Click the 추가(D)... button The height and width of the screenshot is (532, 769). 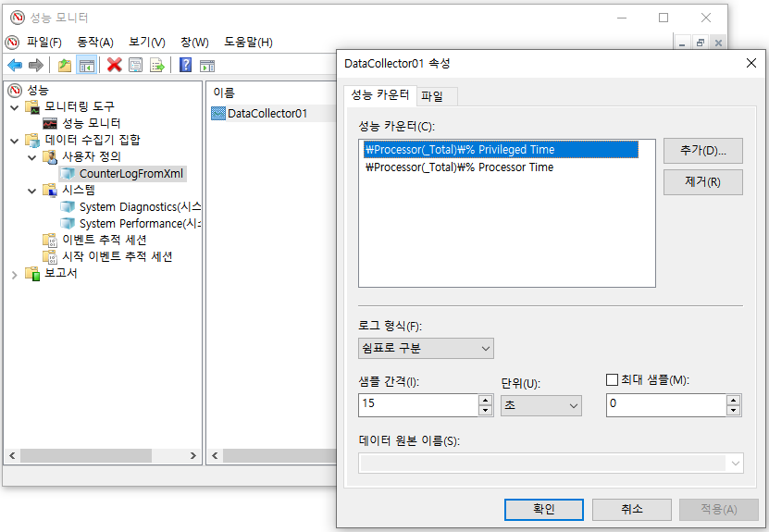(702, 151)
